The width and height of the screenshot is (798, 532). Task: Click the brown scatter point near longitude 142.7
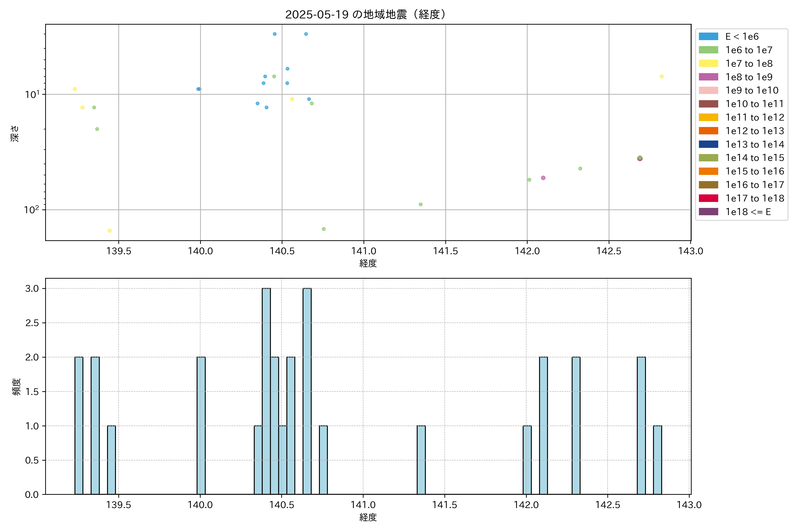640,159
